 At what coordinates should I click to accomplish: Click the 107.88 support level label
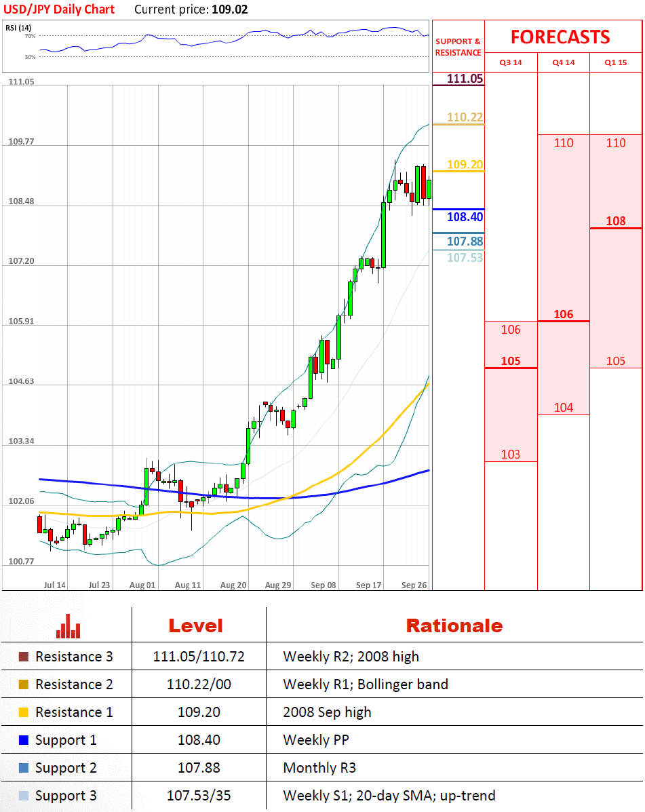pos(465,241)
